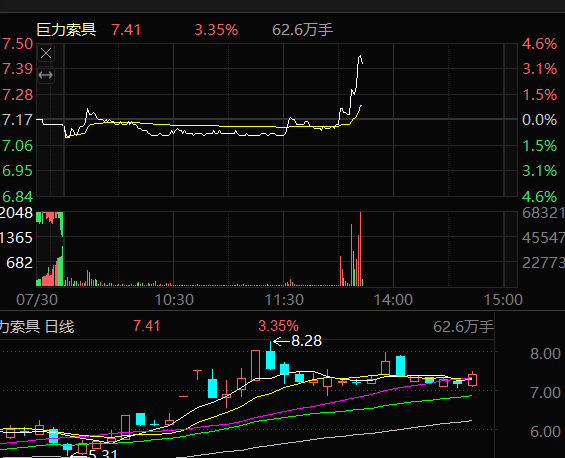Viewport: 565px width, 458px height.
Task: Click the 15:00 time axis label
Action: tap(503, 299)
